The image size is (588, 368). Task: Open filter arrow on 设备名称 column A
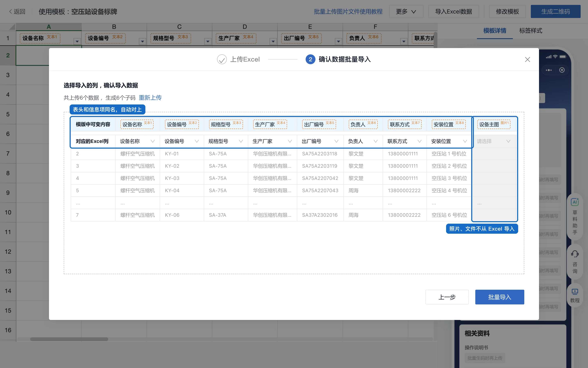pyautogui.click(x=77, y=41)
